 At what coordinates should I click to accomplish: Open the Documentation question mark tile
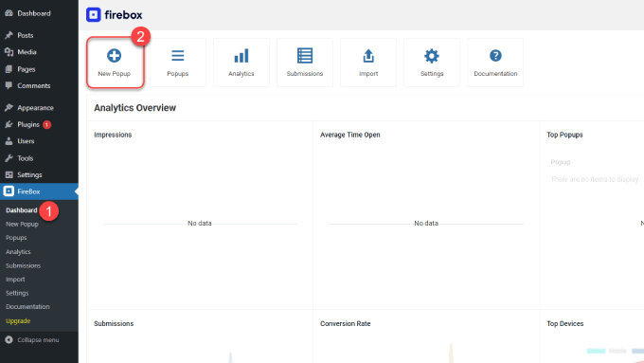[495, 63]
